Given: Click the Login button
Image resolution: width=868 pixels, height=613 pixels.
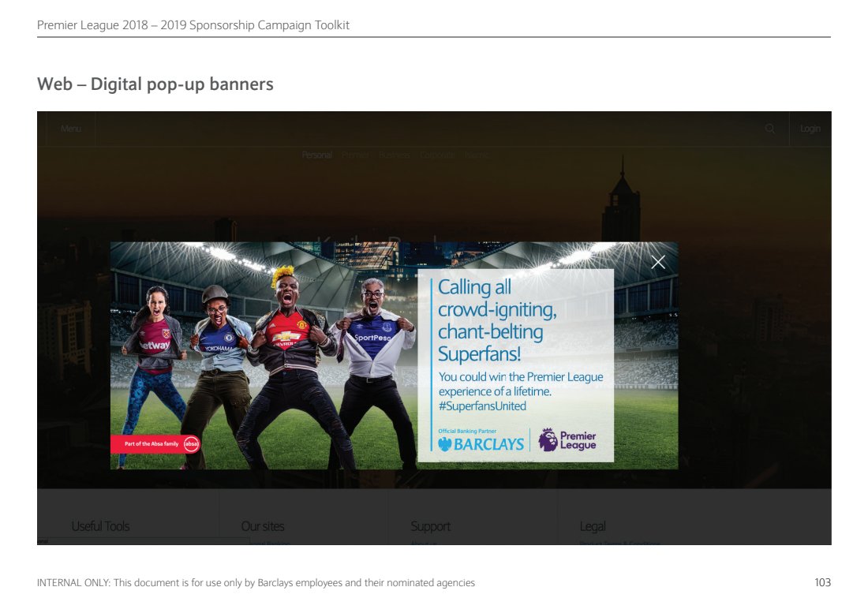Looking at the screenshot, I should (x=810, y=129).
